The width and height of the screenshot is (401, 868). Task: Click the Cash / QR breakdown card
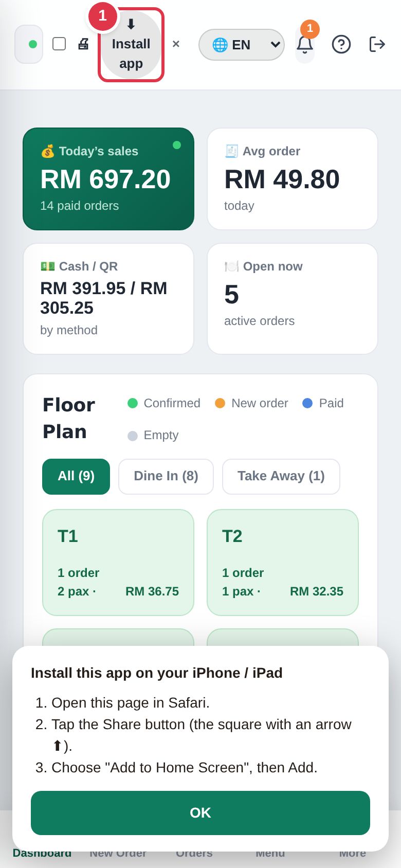coord(108,299)
